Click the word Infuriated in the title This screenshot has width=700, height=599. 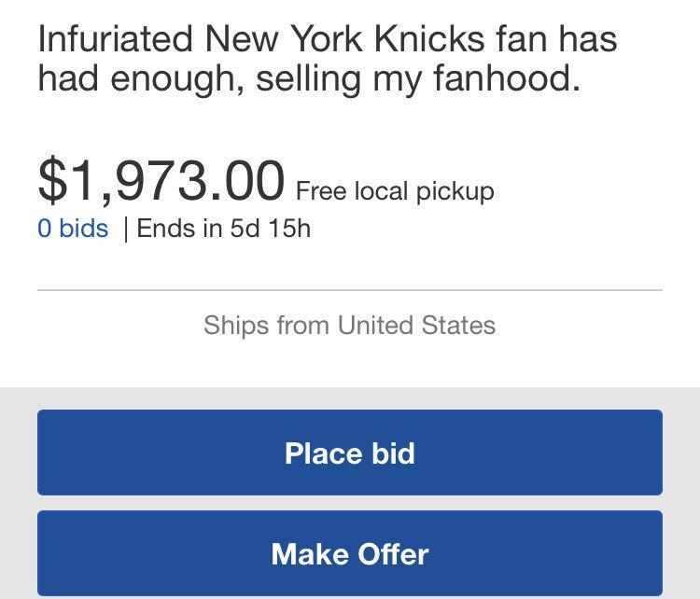116,40
